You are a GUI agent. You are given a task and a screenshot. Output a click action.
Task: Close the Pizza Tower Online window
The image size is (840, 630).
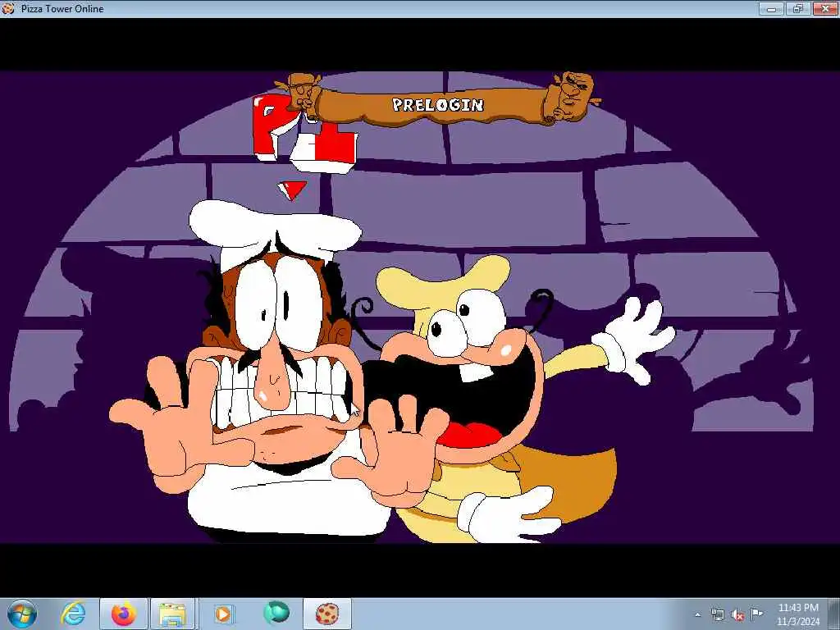tap(825, 8)
